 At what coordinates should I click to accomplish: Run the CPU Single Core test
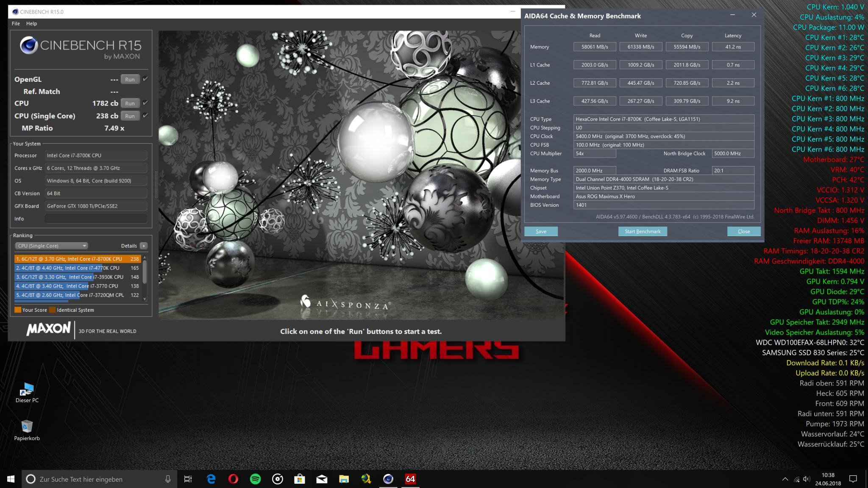click(x=130, y=116)
